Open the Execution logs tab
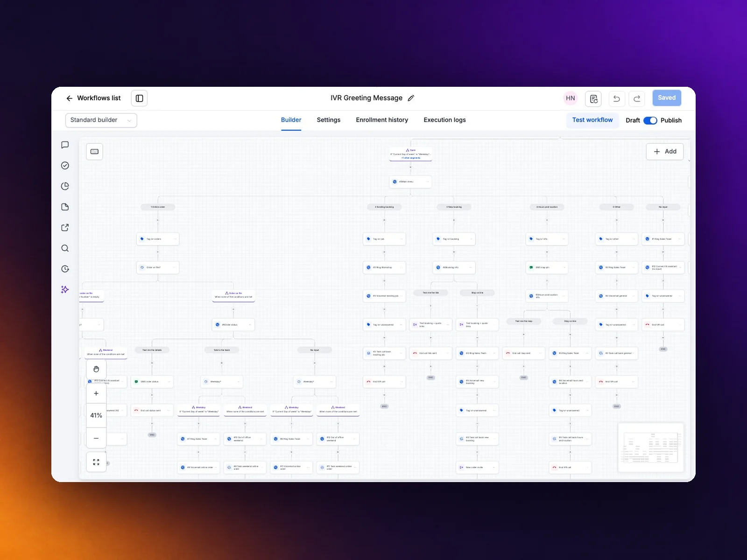The height and width of the screenshot is (560, 747). click(x=444, y=120)
